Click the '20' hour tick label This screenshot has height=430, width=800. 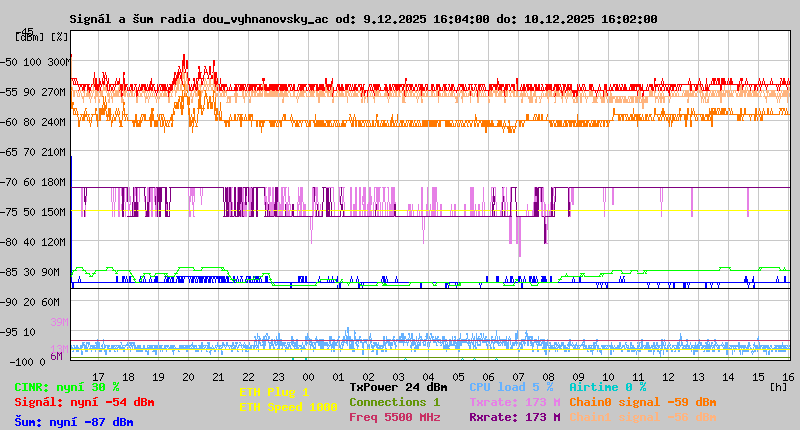pyautogui.click(x=188, y=377)
